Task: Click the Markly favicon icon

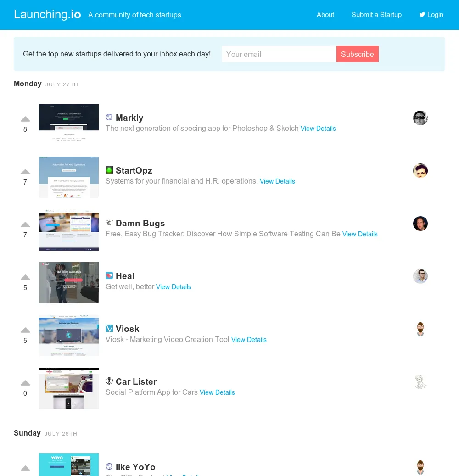Action: [x=109, y=117]
